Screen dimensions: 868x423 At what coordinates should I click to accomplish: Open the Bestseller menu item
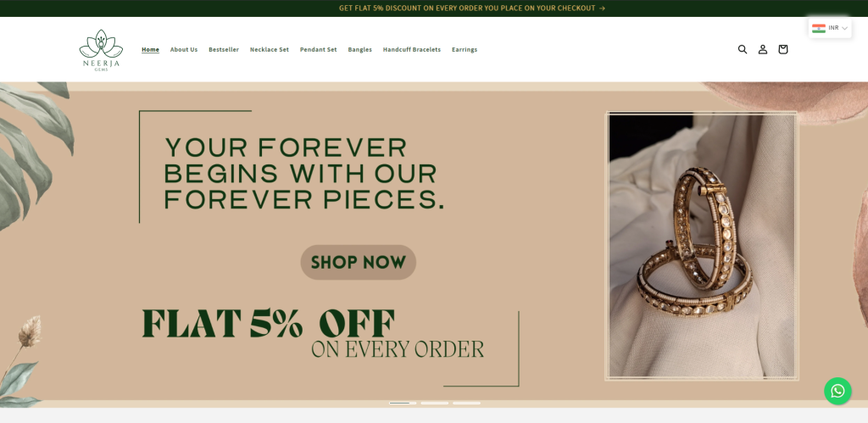click(224, 49)
